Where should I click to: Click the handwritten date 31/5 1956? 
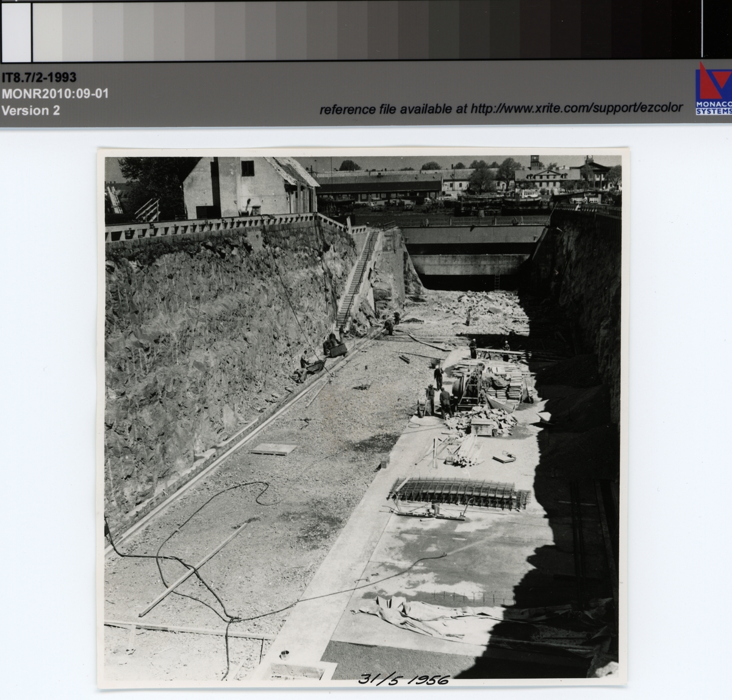coord(404,679)
